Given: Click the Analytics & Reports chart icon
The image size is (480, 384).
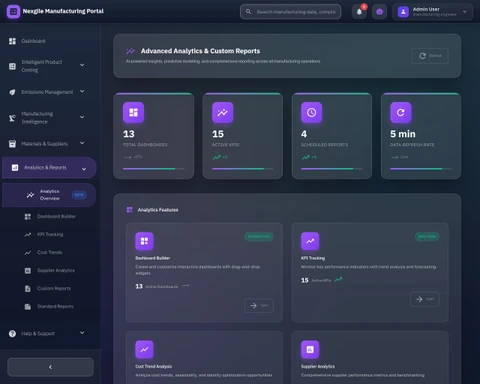Looking at the screenshot, I should coord(15,167).
